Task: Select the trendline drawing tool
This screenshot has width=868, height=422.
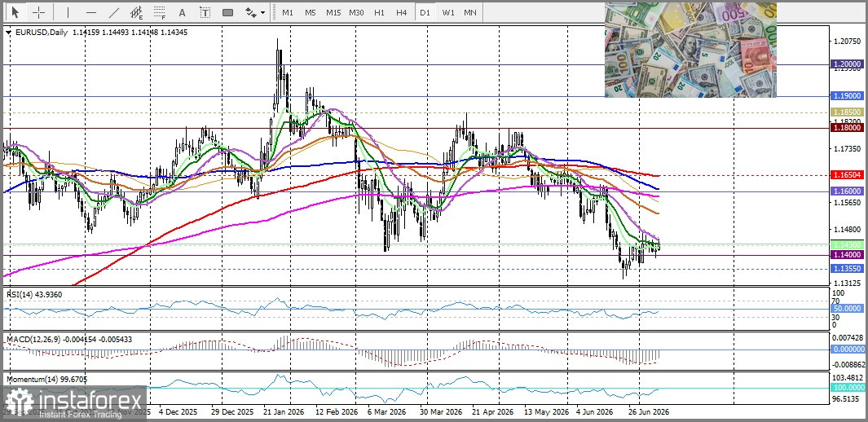Action: 114,12
